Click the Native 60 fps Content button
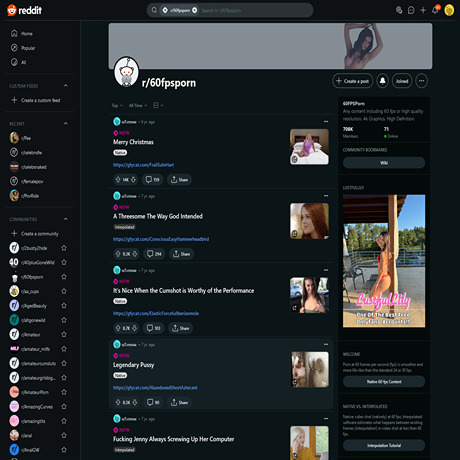The image size is (460, 460). click(x=384, y=382)
